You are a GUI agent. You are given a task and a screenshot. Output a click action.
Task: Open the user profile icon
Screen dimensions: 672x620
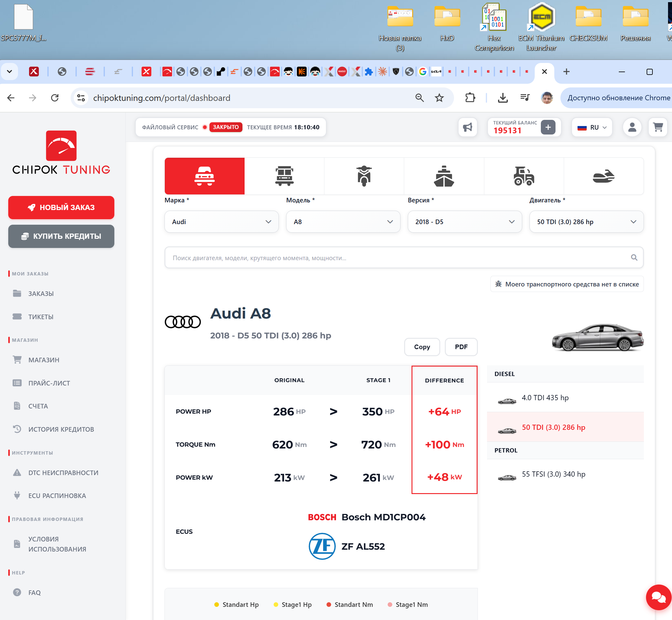click(x=632, y=127)
